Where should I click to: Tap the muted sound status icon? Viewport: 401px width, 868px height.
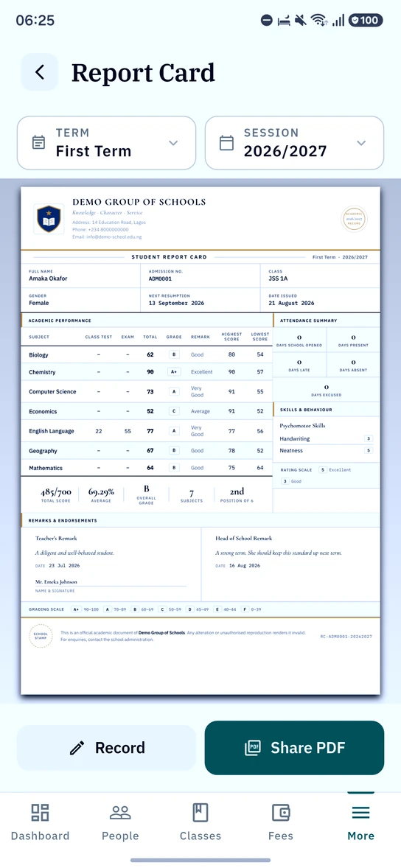click(x=300, y=21)
